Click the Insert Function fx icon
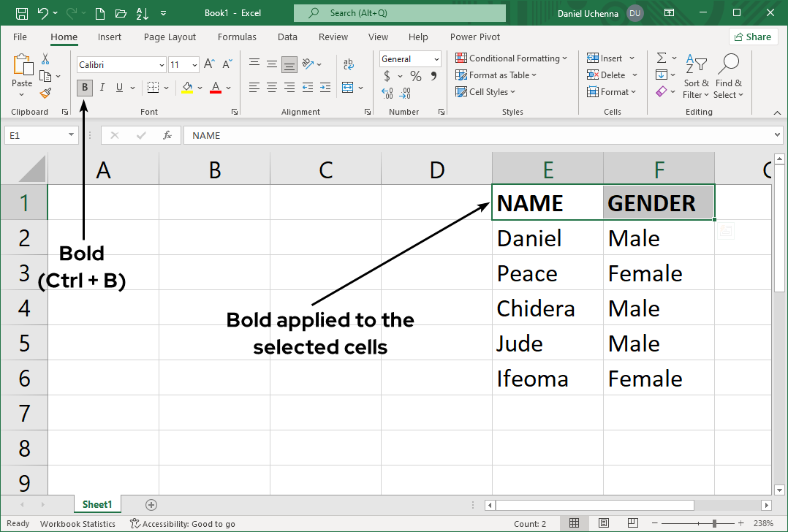 point(167,135)
